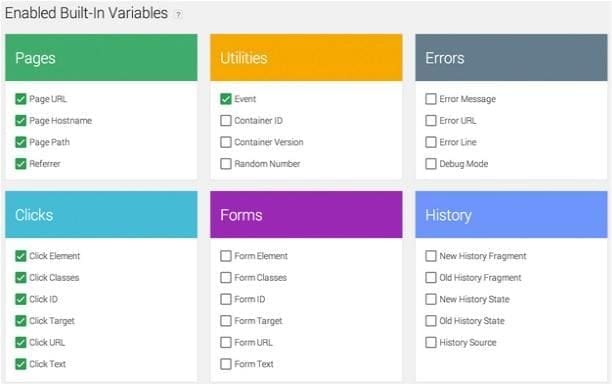The height and width of the screenshot is (384, 612).
Task: Enable the Form ID checkbox
Action: click(x=226, y=299)
